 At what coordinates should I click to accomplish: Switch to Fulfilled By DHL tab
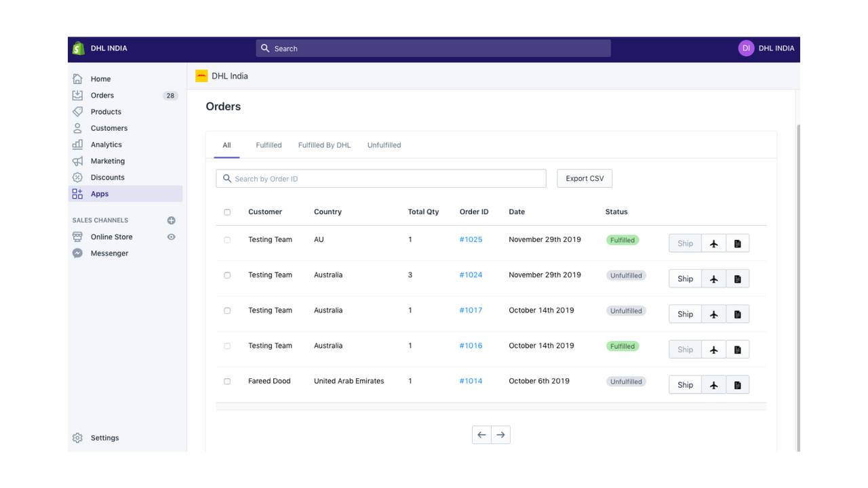(x=324, y=145)
